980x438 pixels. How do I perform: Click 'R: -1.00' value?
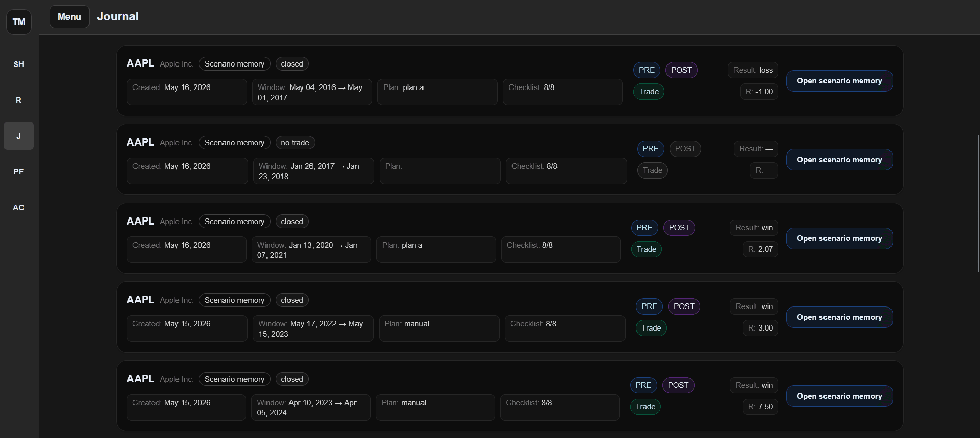coord(759,92)
